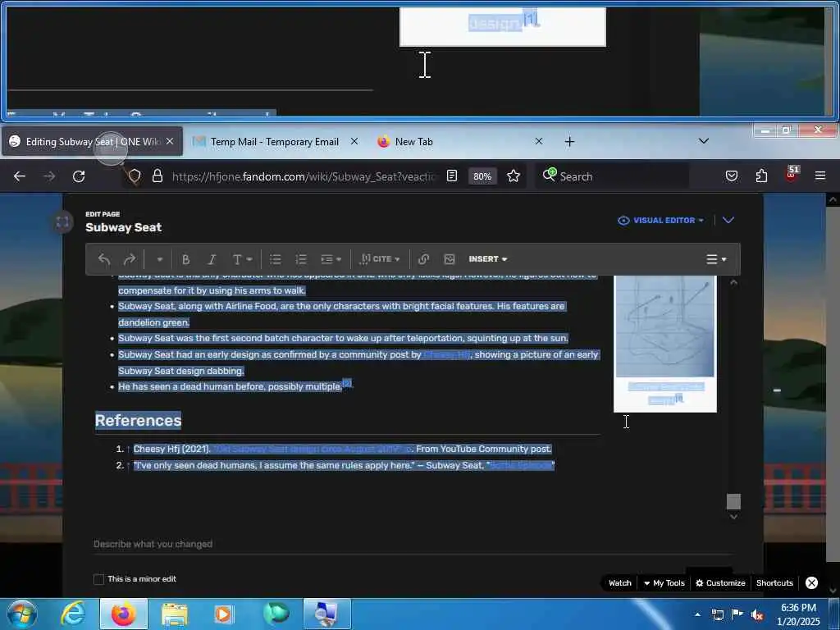Image resolution: width=840 pixels, height=630 pixels.
Task: Show hidden tray icons
Action: tap(697, 615)
